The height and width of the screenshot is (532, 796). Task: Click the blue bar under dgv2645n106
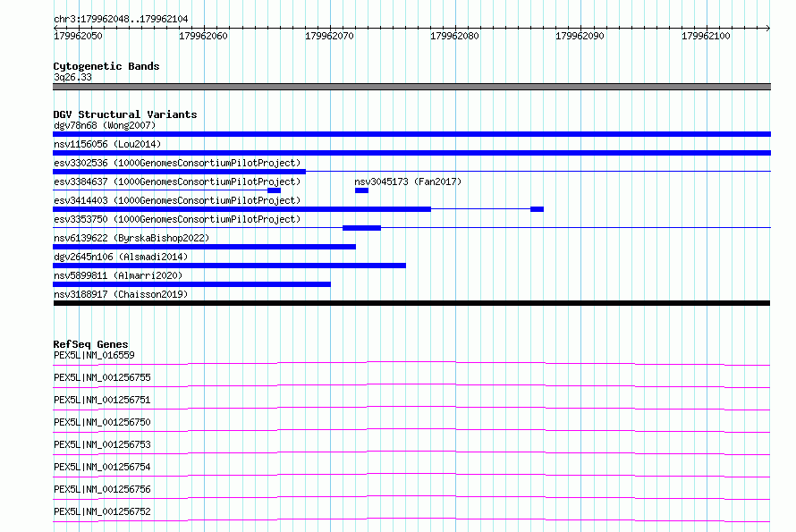click(x=230, y=266)
